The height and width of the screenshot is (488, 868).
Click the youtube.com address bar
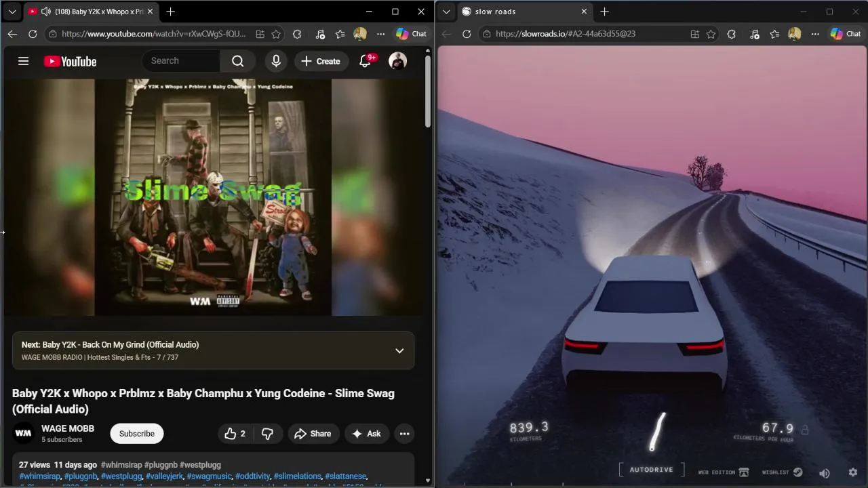154,34
